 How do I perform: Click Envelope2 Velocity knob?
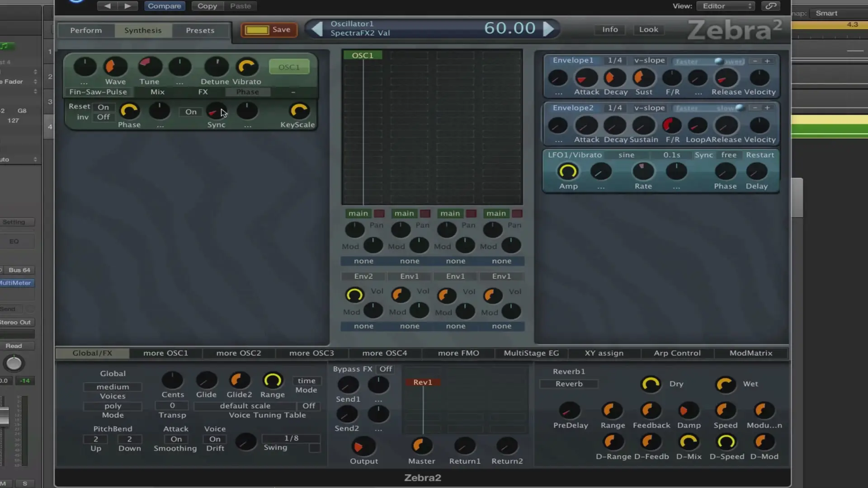(759, 126)
